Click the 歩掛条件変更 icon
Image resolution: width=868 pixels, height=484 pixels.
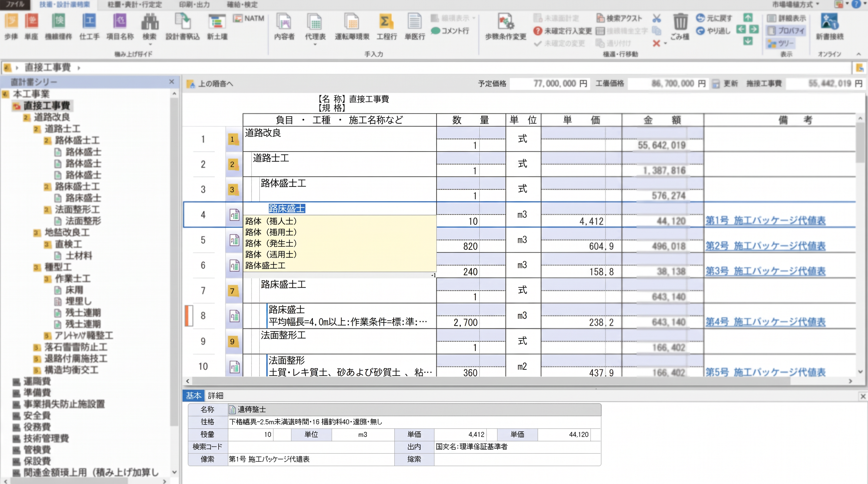pyautogui.click(x=505, y=21)
